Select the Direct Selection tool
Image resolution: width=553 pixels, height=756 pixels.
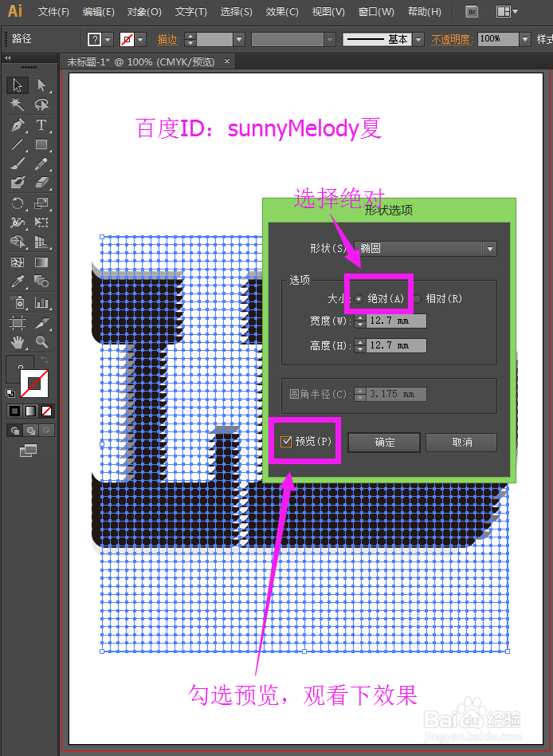pyautogui.click(x=41, y=85)
